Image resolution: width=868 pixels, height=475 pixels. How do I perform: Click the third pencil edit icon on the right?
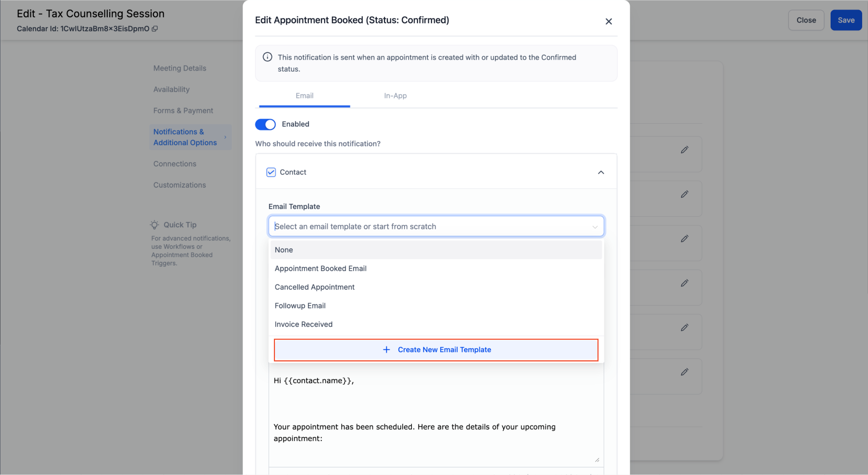(x=684, y=239)
